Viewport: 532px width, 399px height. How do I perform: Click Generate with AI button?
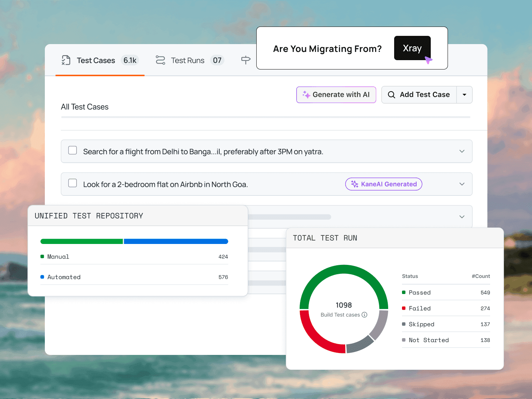click(336, 95)
